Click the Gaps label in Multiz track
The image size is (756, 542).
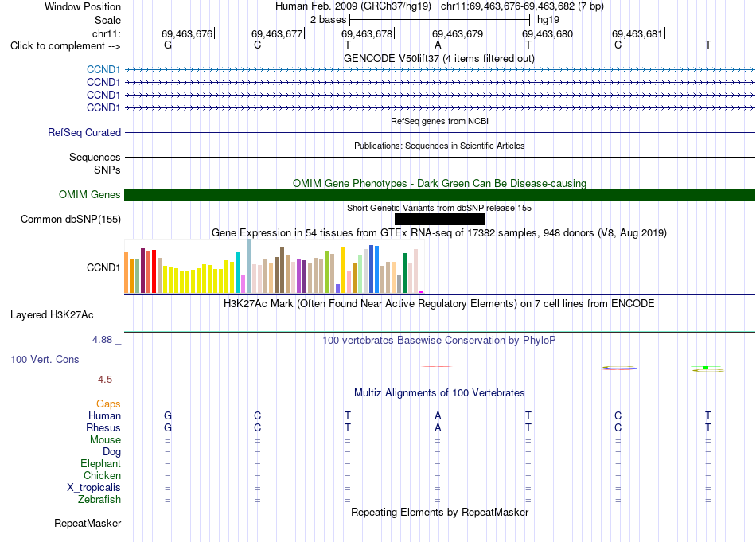pos(108,404)
